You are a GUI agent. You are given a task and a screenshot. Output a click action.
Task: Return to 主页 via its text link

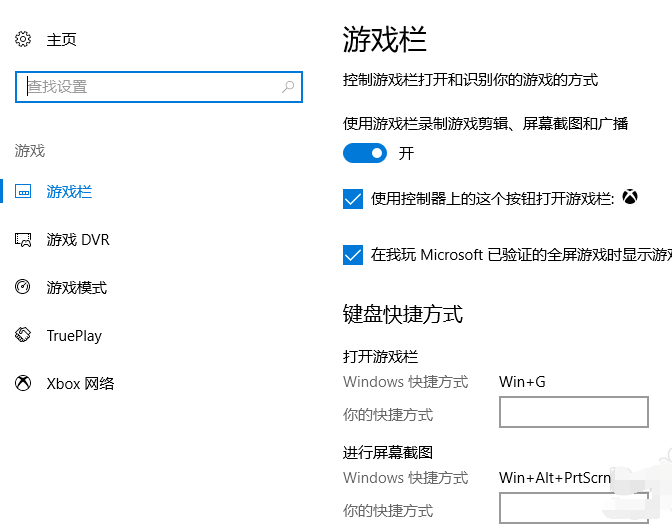61,39
